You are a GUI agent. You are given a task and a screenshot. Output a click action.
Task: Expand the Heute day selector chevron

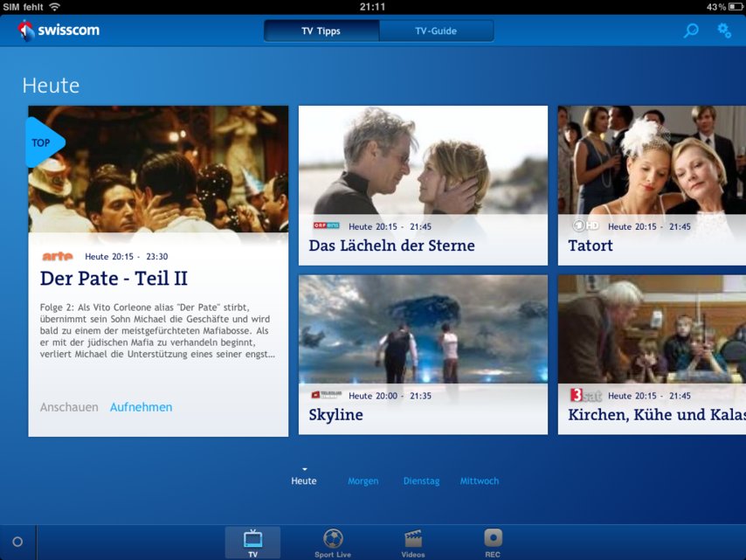click(303, 469)
